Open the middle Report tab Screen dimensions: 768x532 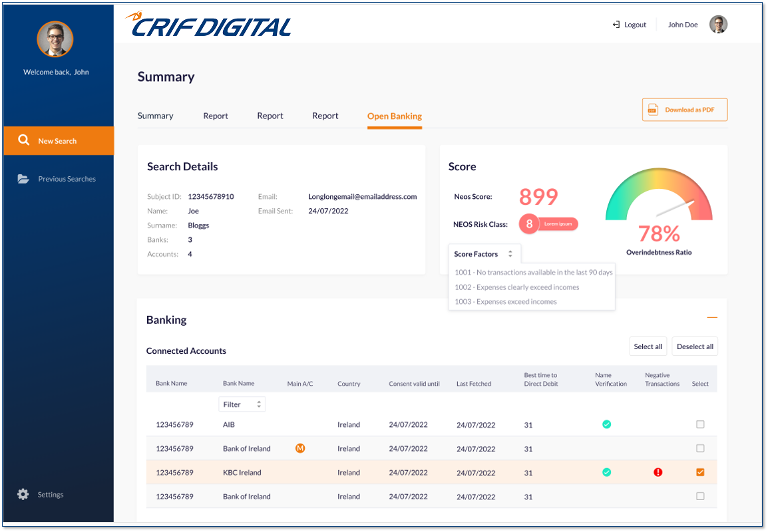(270, 116)
